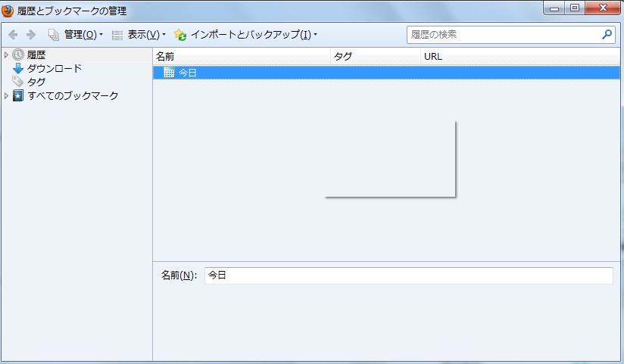Click the forward arrow navigation icon

click(x=31, y=35)
